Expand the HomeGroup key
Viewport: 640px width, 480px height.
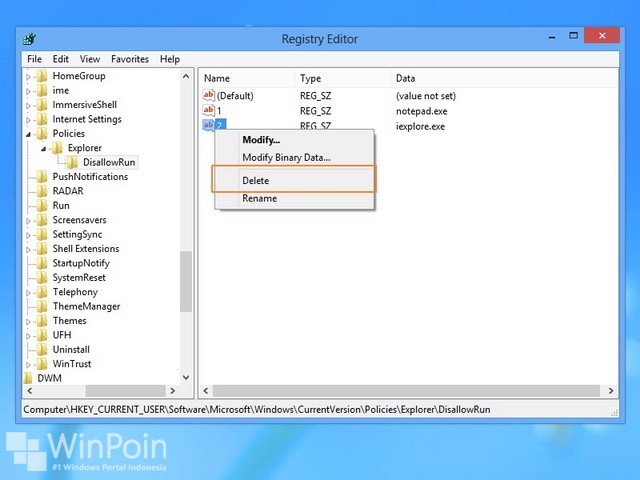28,77
